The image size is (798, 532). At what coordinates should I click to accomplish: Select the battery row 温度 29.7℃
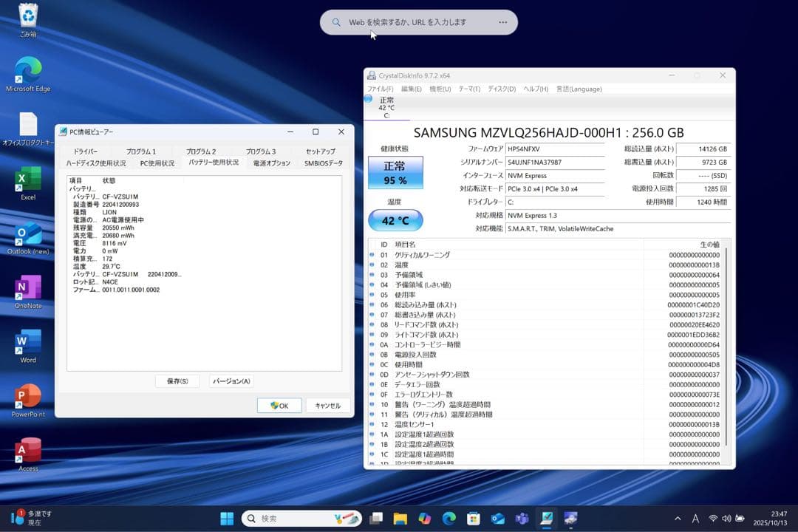97,267
